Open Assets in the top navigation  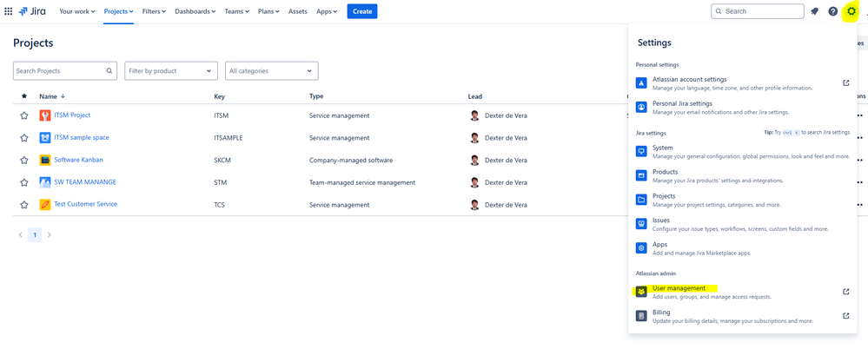click(298, 11)
